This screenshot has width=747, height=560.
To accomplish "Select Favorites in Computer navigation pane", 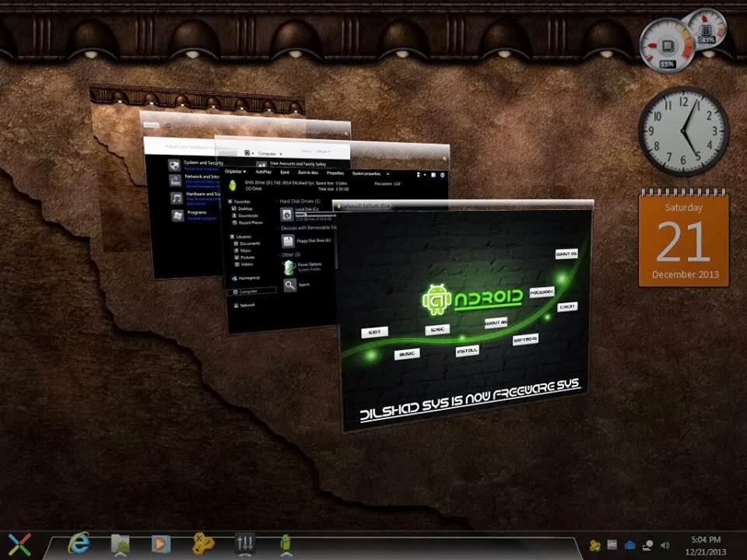I will (240, 202).
